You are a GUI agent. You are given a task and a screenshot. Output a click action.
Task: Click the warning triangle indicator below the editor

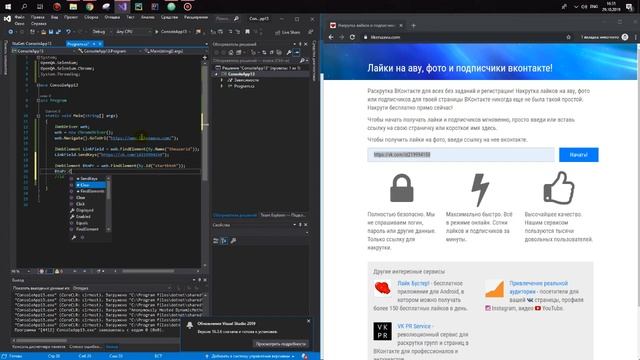[x=58, y=271]
